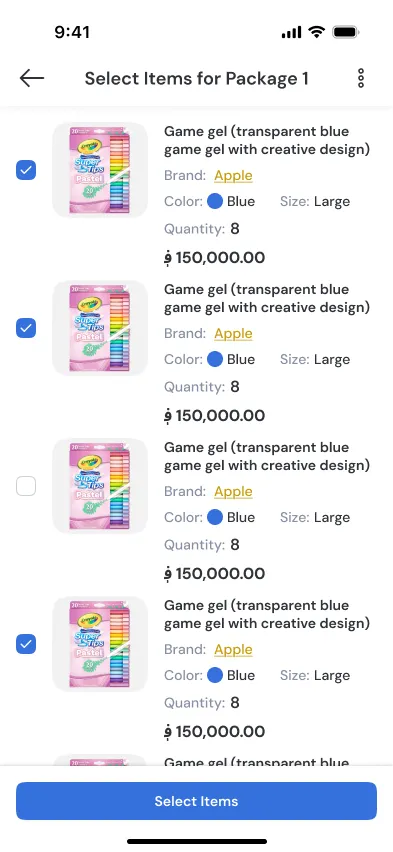
Task: Tap the first product's blue color dot
Action: tap(215, 202)
